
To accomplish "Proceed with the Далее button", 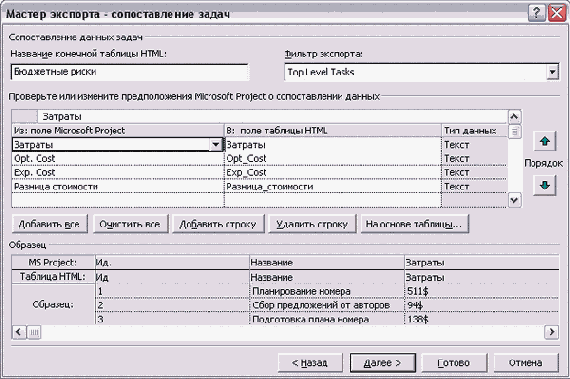I will coord(382,363).
